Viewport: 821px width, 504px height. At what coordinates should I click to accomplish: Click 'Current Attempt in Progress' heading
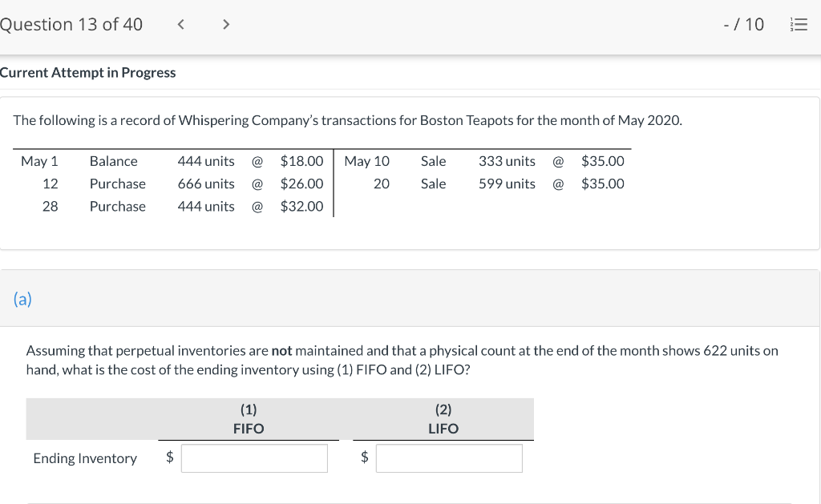coord(88,72)
